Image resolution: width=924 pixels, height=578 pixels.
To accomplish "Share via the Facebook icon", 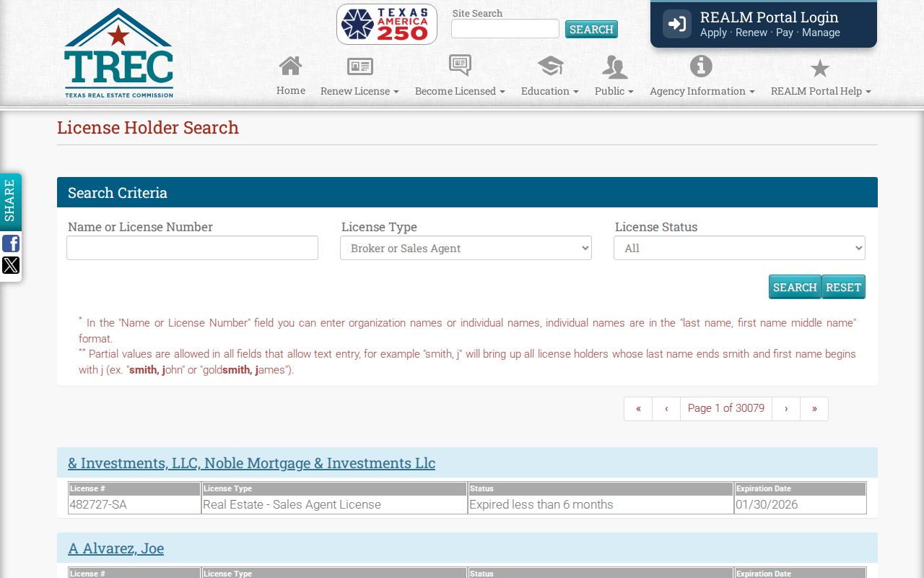I will (11, 243).
